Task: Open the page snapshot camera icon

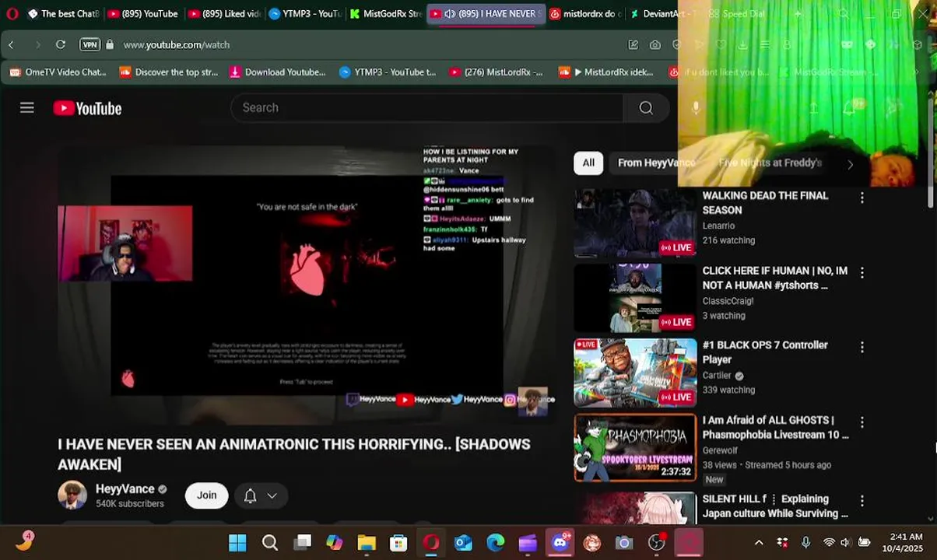Action: click(655, 44)
